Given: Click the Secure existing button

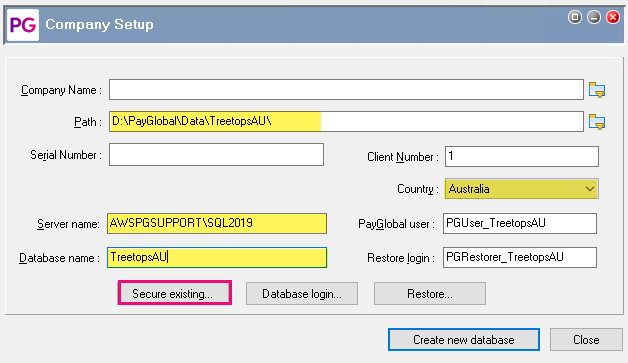Looking at the screenshot, I should click(x=175, y=293).
